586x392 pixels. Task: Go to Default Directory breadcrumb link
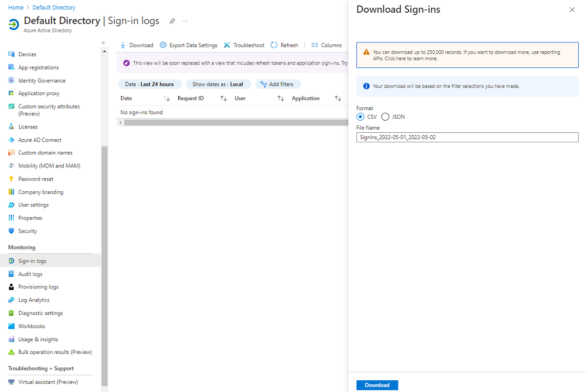click(54, 8)
